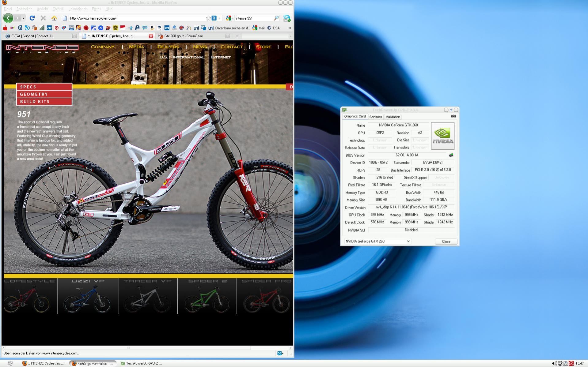The image size is (588, 367).
Task: Start the search with the magnifier icon
Action: click(276, 18)
